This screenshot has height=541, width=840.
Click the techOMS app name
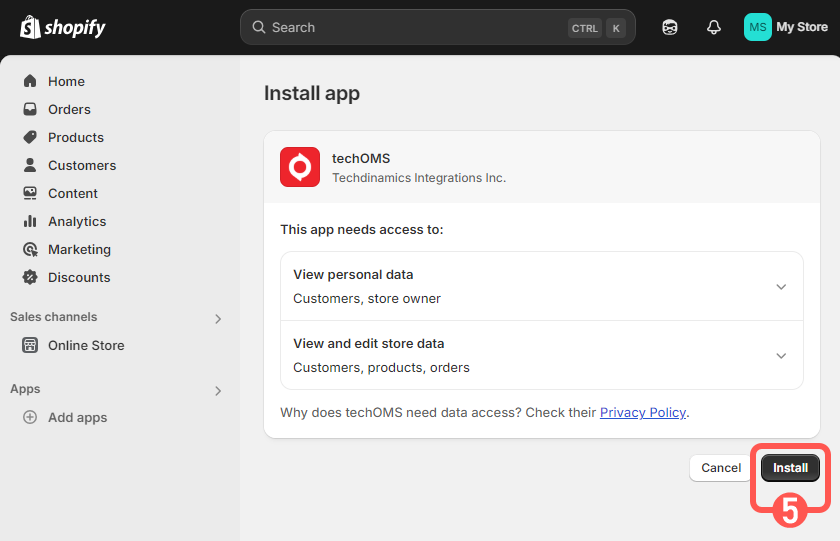[x=361, y=159]
